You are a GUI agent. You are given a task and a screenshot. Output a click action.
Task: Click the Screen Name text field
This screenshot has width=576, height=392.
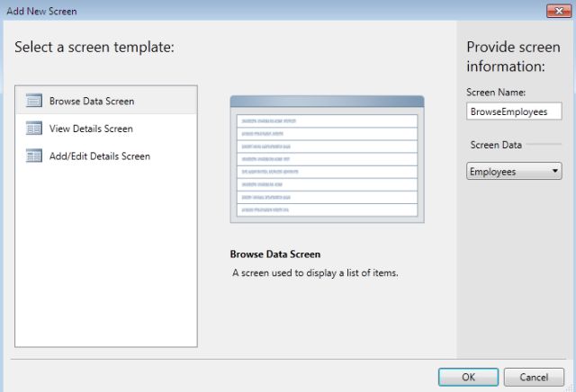point(514,111)
